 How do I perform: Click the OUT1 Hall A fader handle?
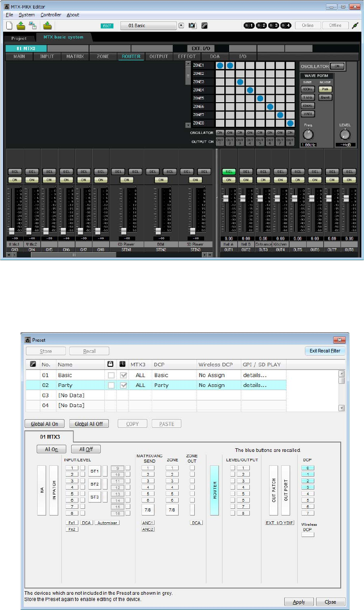point(226,198)
